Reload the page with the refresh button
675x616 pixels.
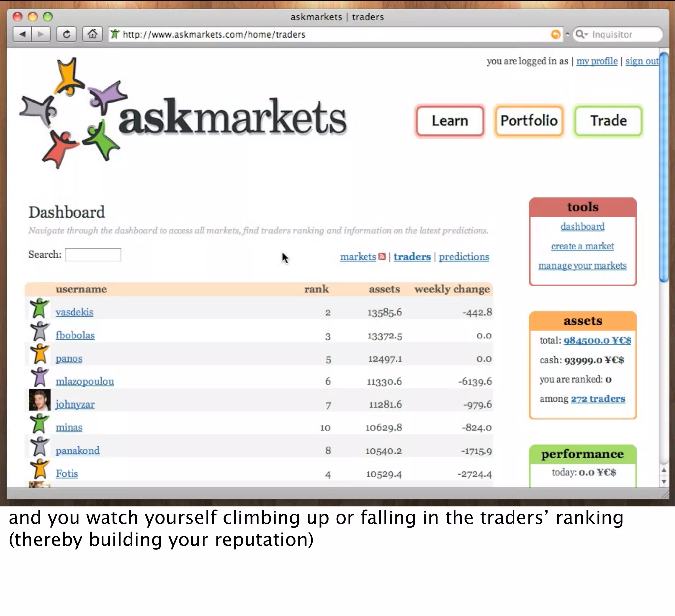click(x=66, y=34)
